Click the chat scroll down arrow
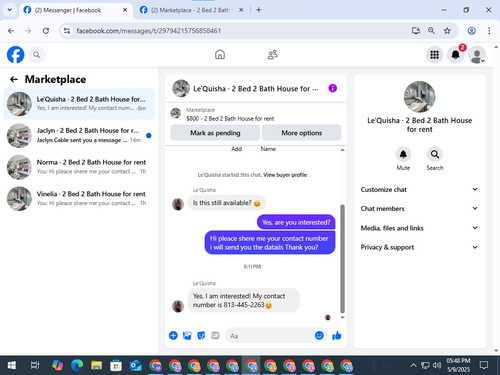 click(342, 318)
